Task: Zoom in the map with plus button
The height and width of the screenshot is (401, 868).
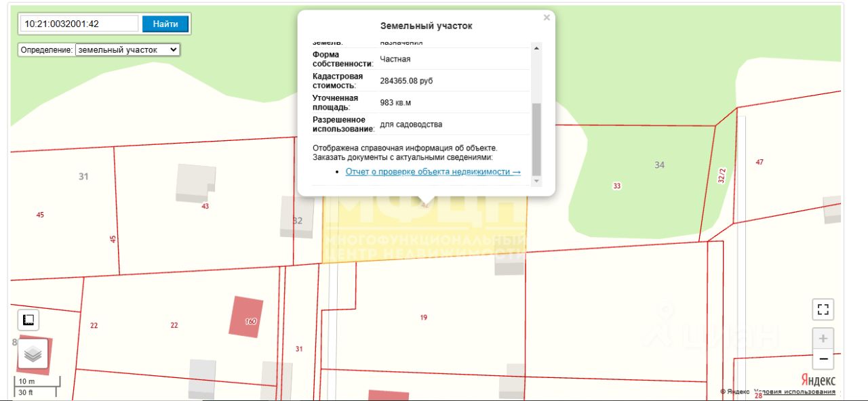Action: [823, 339]
